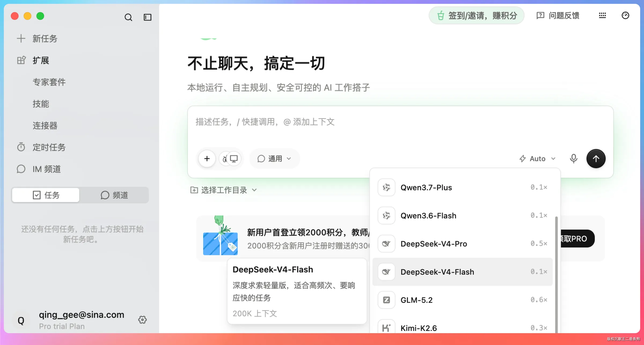Click the plus attachment icon in input box
Image resolution: width=644 pixels, height=345 pixels.
click(207, 158)
